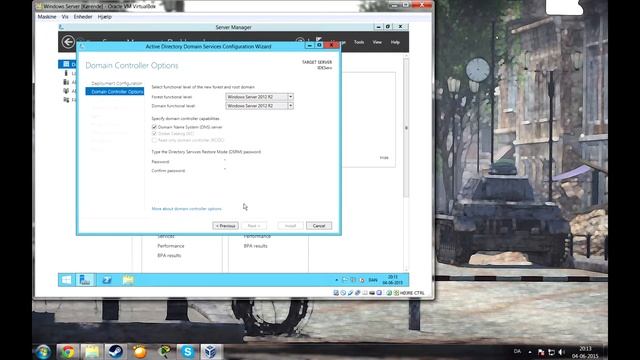Viewport: 640px width, 360px height.
Task: Click the Confirm password input field
Action: [x=259, y=171]
